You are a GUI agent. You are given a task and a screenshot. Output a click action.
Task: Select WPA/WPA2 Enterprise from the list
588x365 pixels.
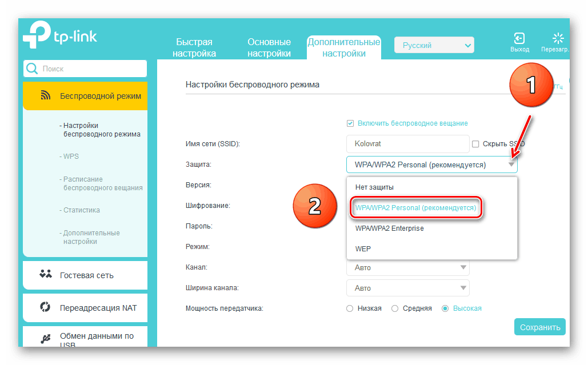(390, 228)
